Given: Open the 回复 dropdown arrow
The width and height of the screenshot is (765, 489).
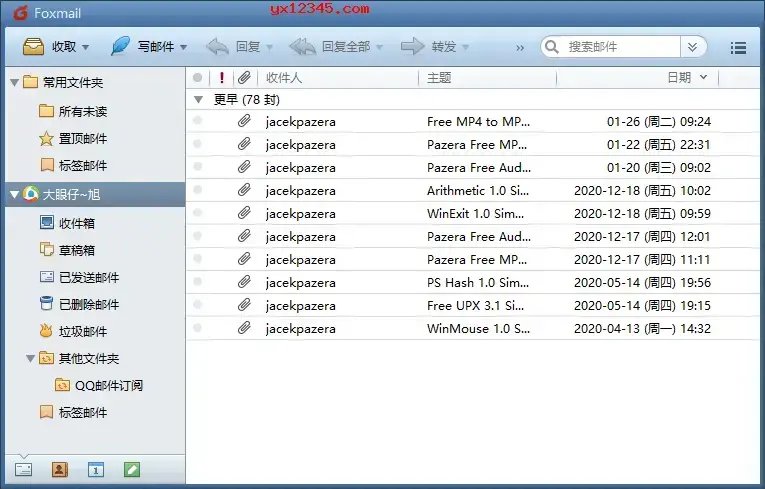Looking at the screenshot, I should click(x=269, y=47).
